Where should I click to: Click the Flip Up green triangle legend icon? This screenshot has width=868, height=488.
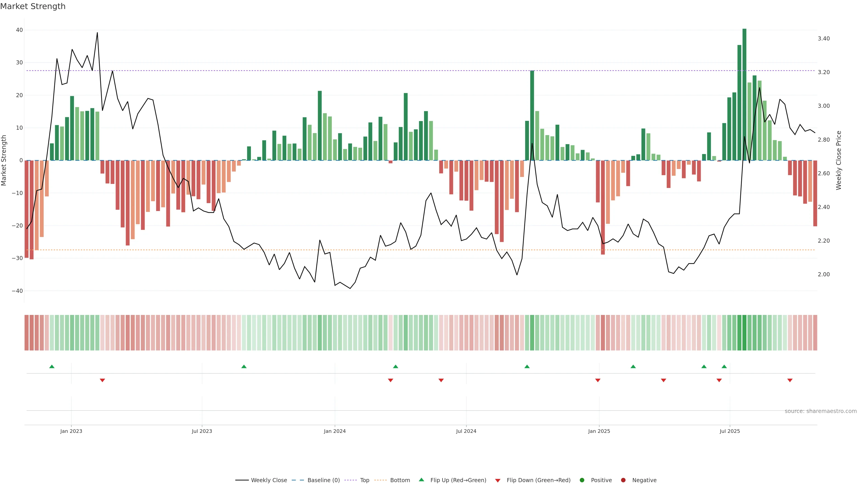point(421,480)
